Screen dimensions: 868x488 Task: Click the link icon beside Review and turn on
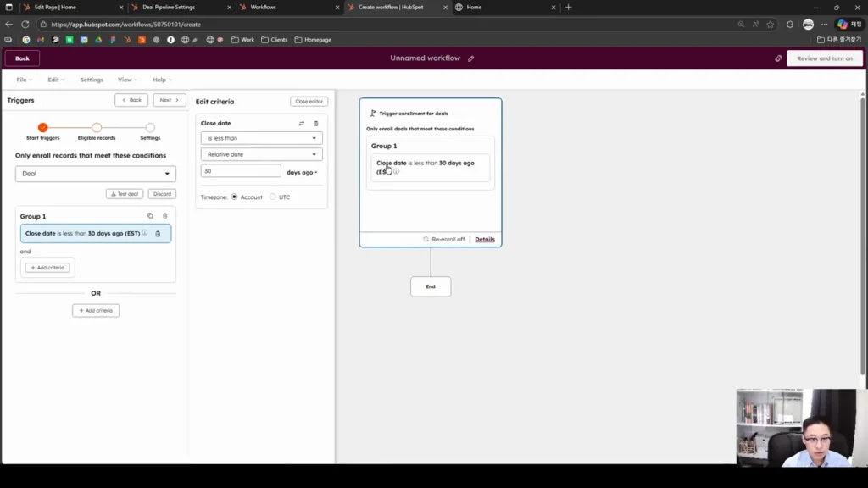[x=778, y=58]
